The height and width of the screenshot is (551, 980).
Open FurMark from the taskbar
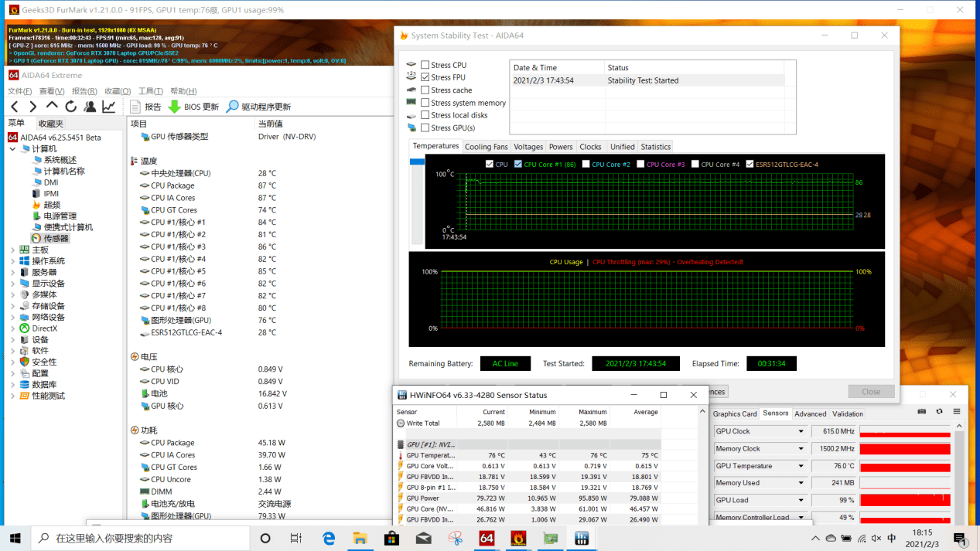[x=518, y=538]
